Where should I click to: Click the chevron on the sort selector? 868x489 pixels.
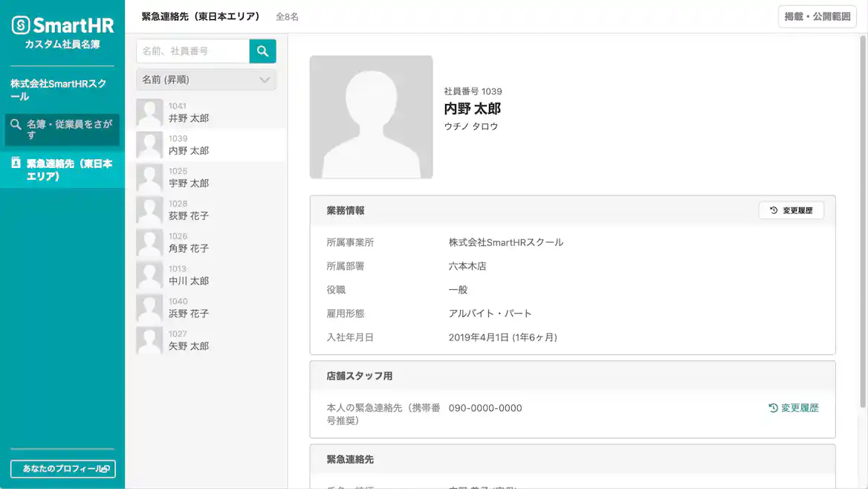265,80
